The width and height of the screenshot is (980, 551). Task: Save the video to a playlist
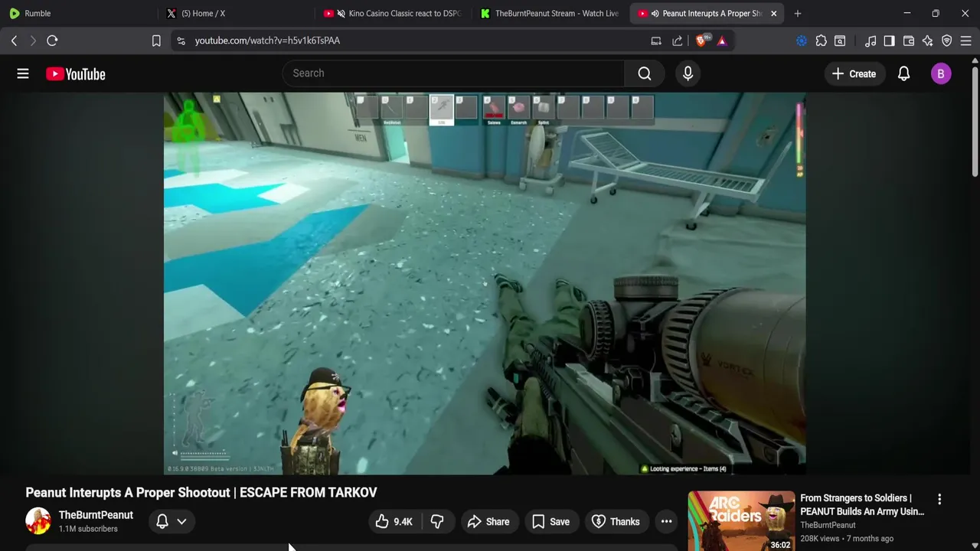[x=550, y=522]
